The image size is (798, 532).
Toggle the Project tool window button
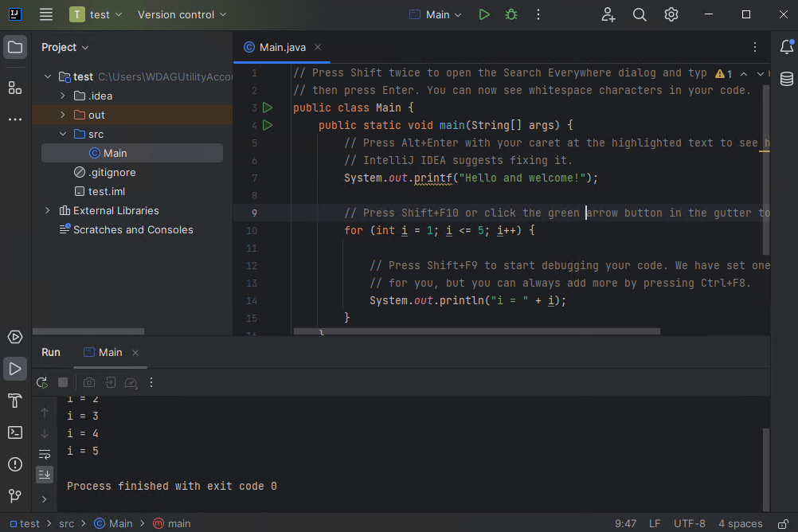[x=15, y=47]
